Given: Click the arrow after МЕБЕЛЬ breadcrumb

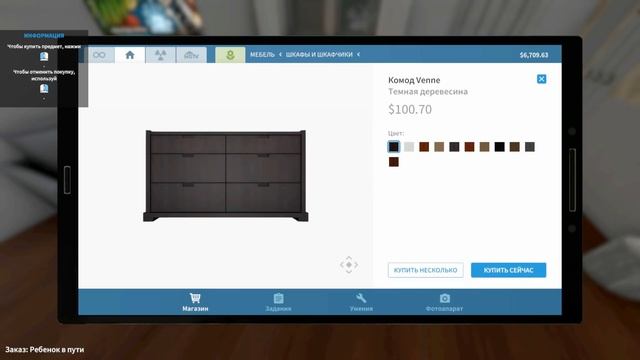Looking at the screenshot, I should [x=280, y=54].
